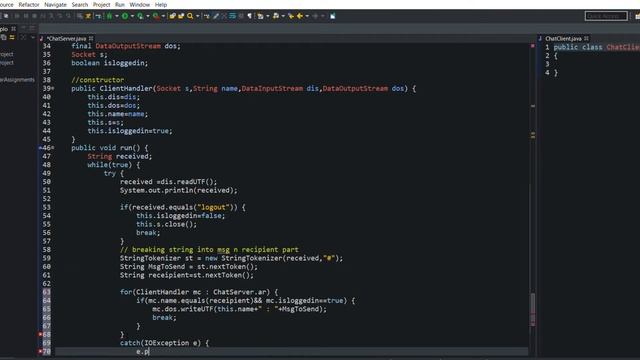This screenshot has width=640, height=360.
Task: Close the Package Explorer view
Action: click(x=13, y=29)
